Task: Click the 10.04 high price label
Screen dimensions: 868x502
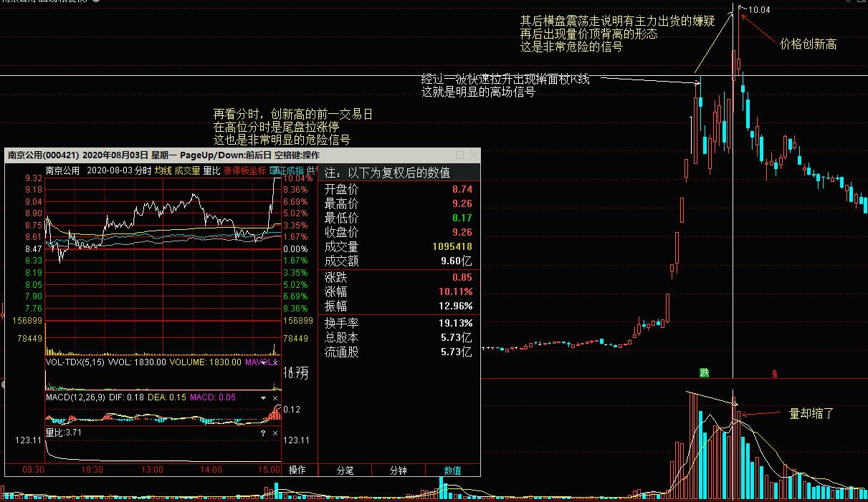Action: point(758,10)
